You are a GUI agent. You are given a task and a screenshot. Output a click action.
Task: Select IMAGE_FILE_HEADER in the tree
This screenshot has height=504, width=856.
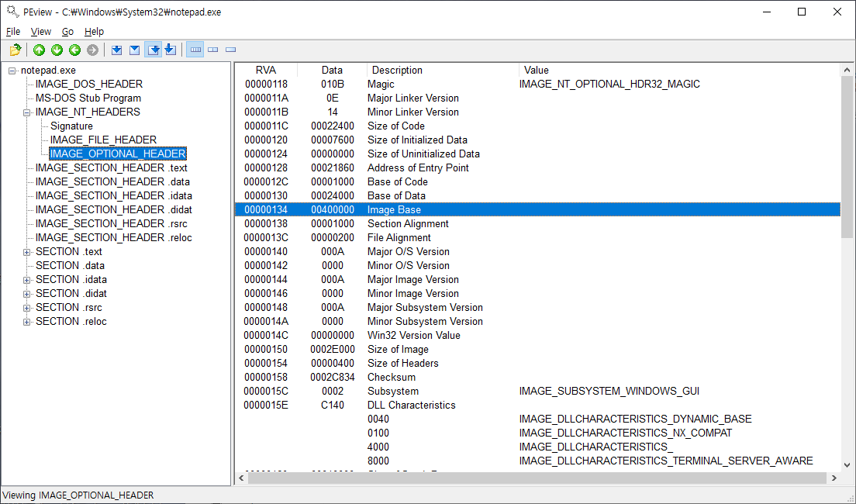click(103, 140)
